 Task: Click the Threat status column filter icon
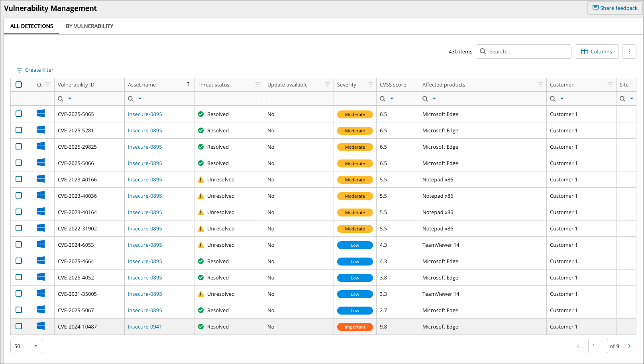point(257,84)
